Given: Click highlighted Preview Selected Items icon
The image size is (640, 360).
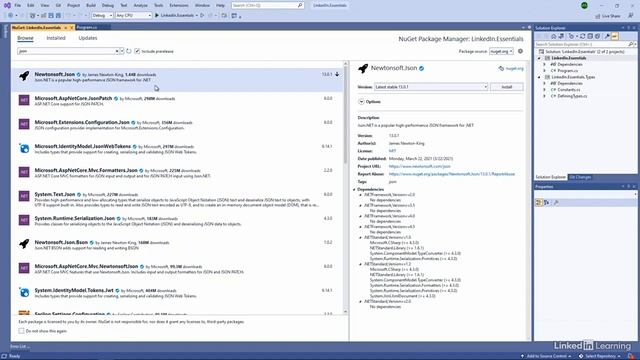Looking at the screenshot, I should coord(615,36).
